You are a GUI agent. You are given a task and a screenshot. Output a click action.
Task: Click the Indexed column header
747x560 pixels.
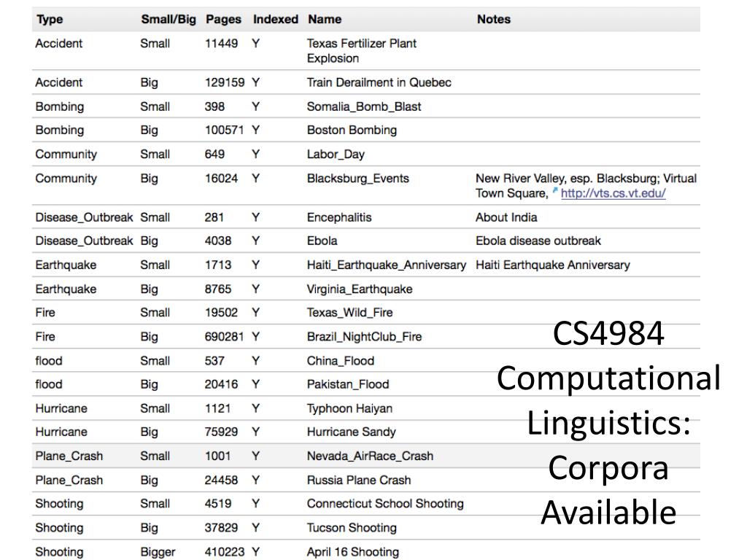[275, 20]
